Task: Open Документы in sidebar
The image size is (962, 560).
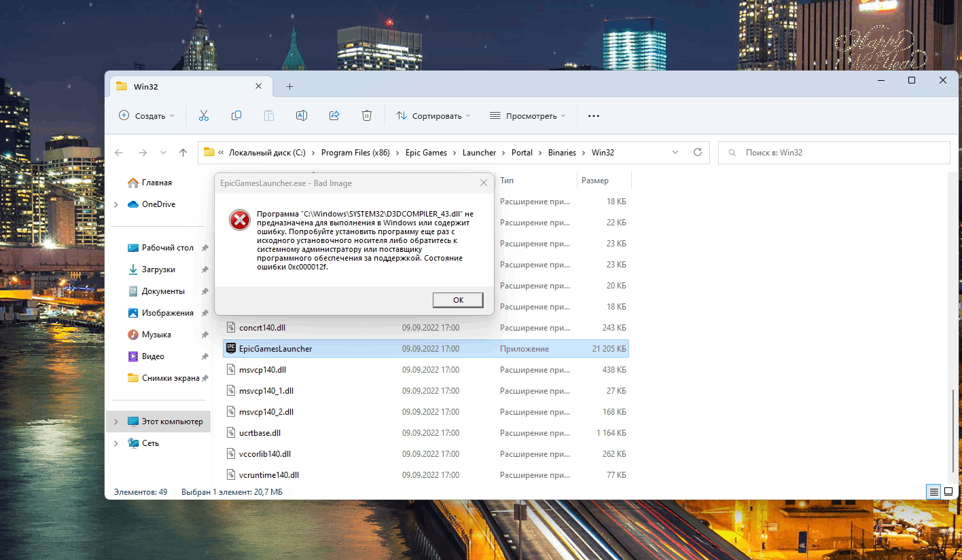Action: pos(163,291)
